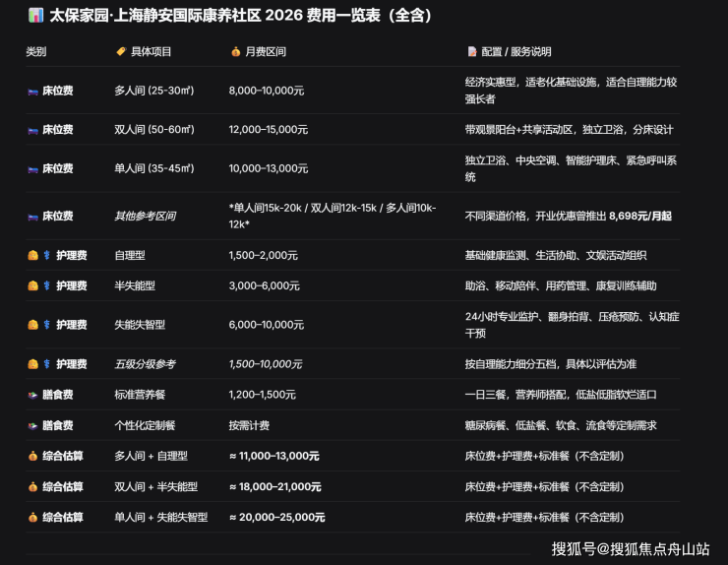Select the estimate ≈ 11,000–13,000元
Viewport: 728px width, 565px height.
pyautogui.click(x=274, y=457)
